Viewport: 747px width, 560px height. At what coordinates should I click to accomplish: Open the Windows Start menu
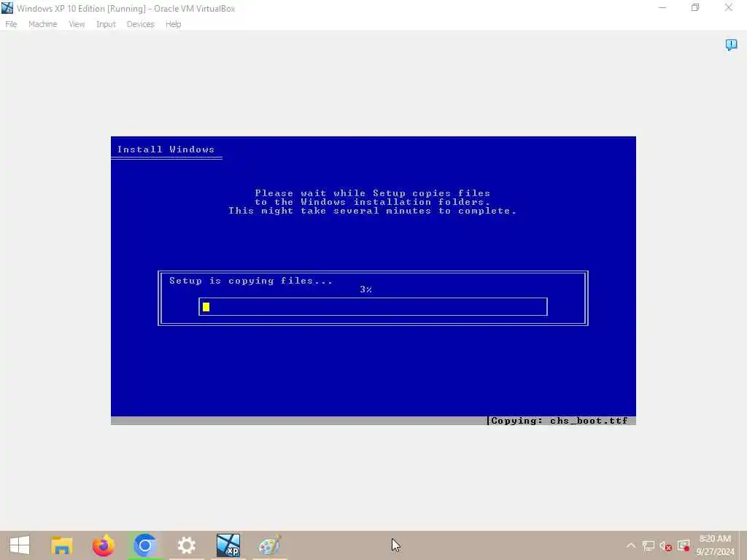[x=20, y=545]
